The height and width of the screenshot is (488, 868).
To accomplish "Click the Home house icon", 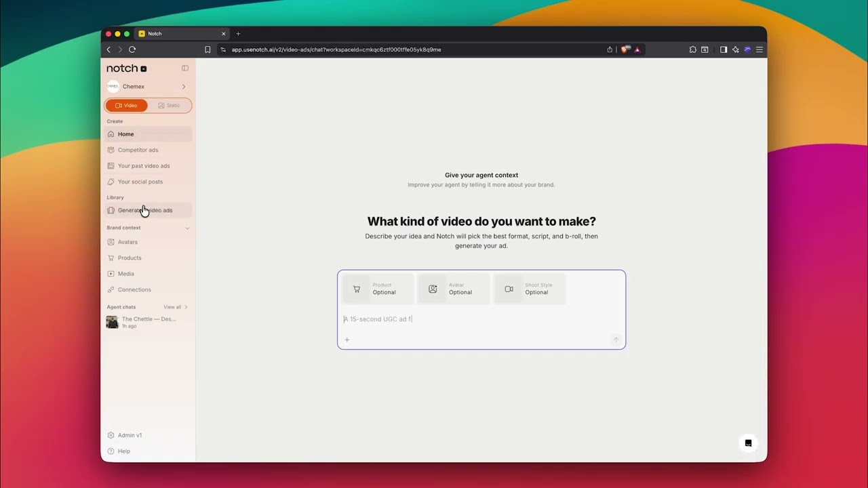I will 111,134.
